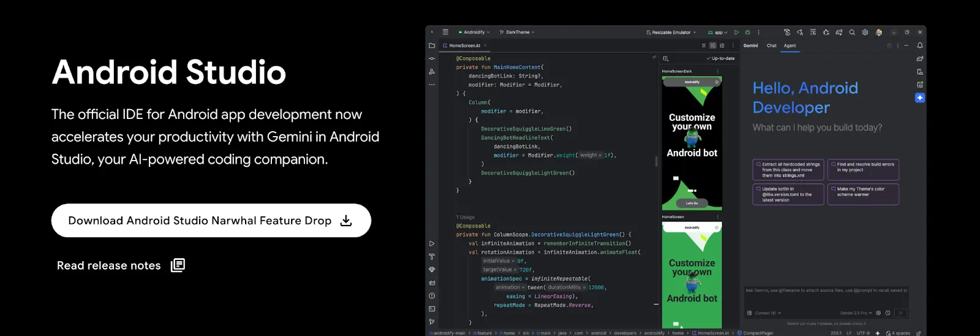This screenshot has width=980, height=336.
Task: Show more tool windows via left sidebar ellipsis
Action: [x=432, y=85]
